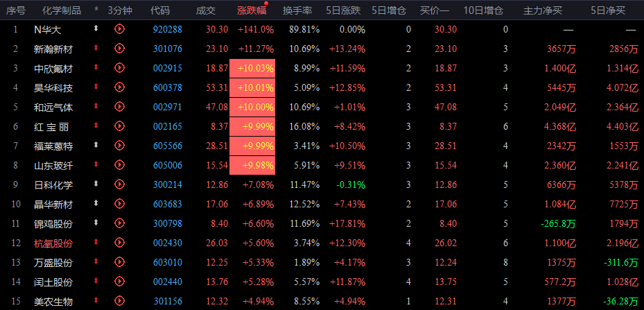Open 3-minute chart icon for 中欣氟材
This screenshot has height=310, width=644.
[119, 68]
